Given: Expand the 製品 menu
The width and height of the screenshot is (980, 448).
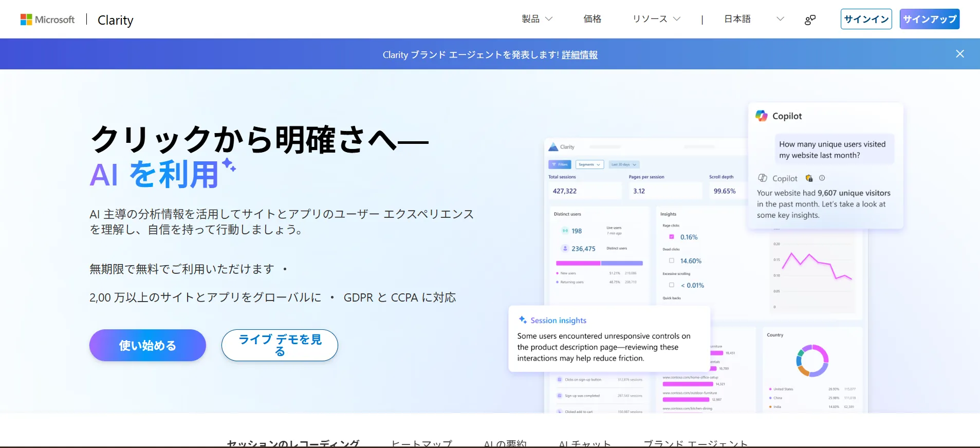Looking at the screenshot, I should pyautogui.click(x=537, y=19).
